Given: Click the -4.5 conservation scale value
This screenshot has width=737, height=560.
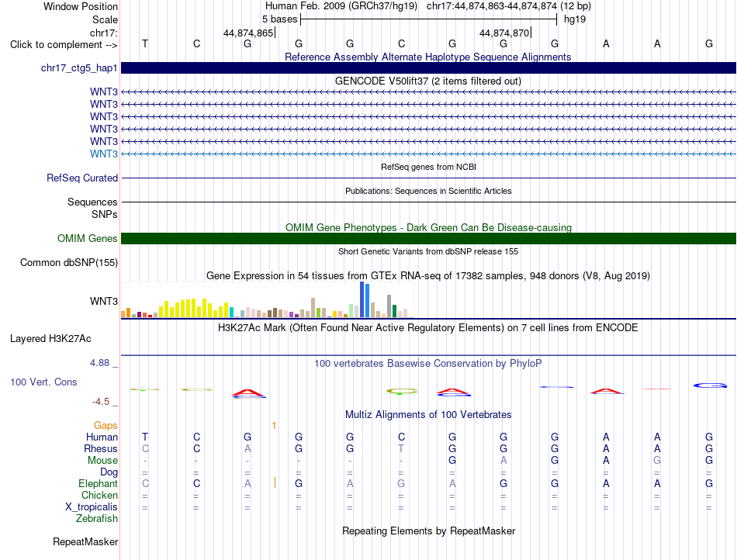Looking at the screenshot, I should click(x=101, y=402).
